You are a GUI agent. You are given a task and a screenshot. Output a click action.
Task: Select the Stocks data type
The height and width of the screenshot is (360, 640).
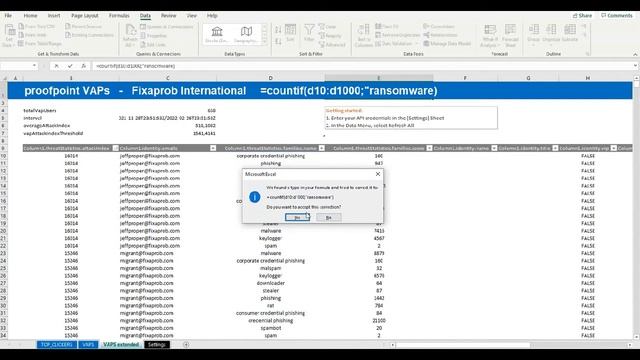(x=217, y=34)
